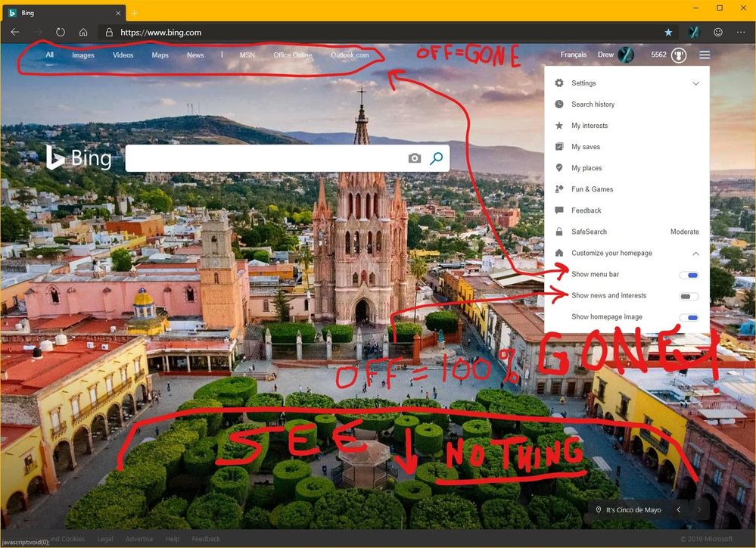Expand the Settings chevron

695,83
